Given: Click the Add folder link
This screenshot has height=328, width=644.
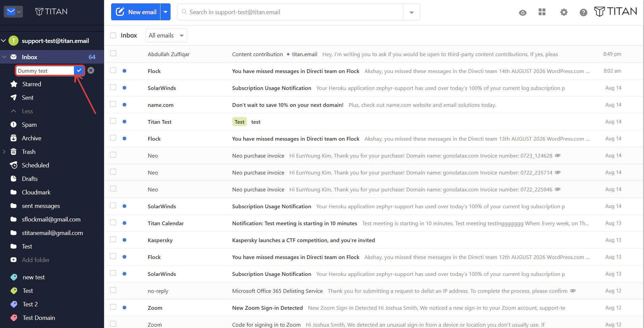Looking at the screenshot, I should tap(36, 260).
